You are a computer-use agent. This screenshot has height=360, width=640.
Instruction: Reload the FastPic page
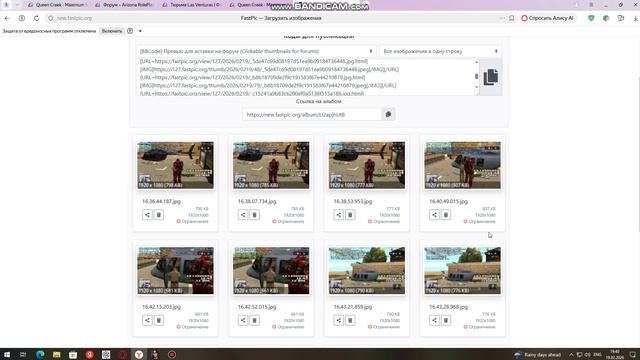pos(36,18)
